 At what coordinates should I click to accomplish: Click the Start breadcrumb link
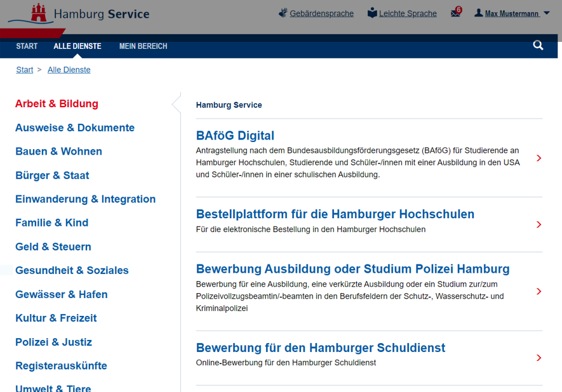point(24,70)
